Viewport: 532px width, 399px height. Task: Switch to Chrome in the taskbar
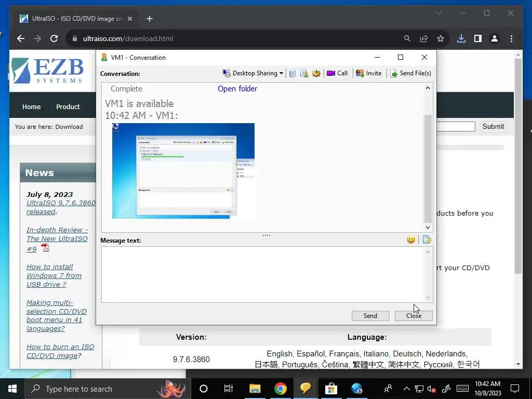tap(280, 389)
